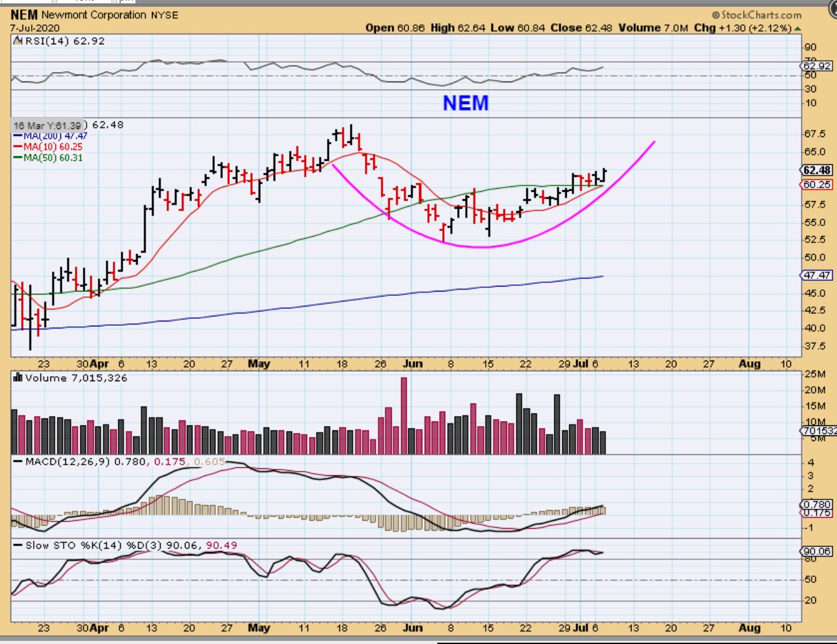
Task: Click the 25M volume axis label
Action: click(x=815, y=374)
